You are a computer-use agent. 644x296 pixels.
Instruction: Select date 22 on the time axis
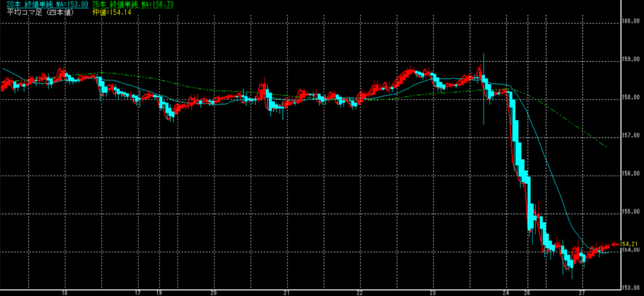pos(360,292)
